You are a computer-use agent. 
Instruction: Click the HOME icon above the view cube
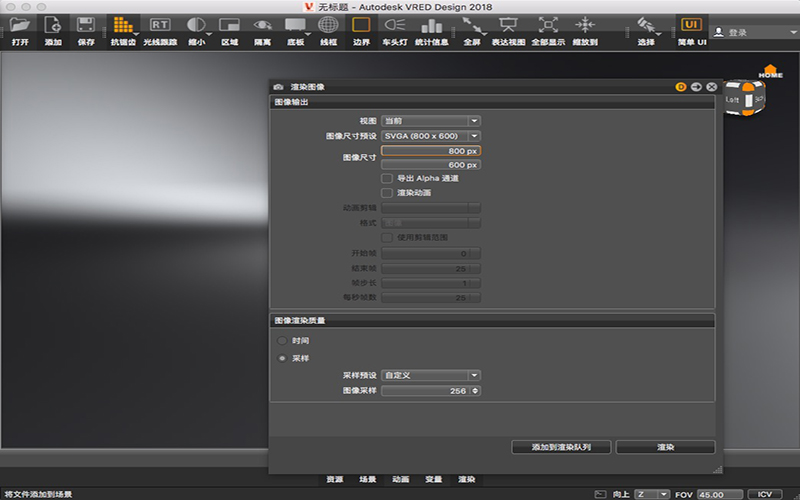pos(770,71)
